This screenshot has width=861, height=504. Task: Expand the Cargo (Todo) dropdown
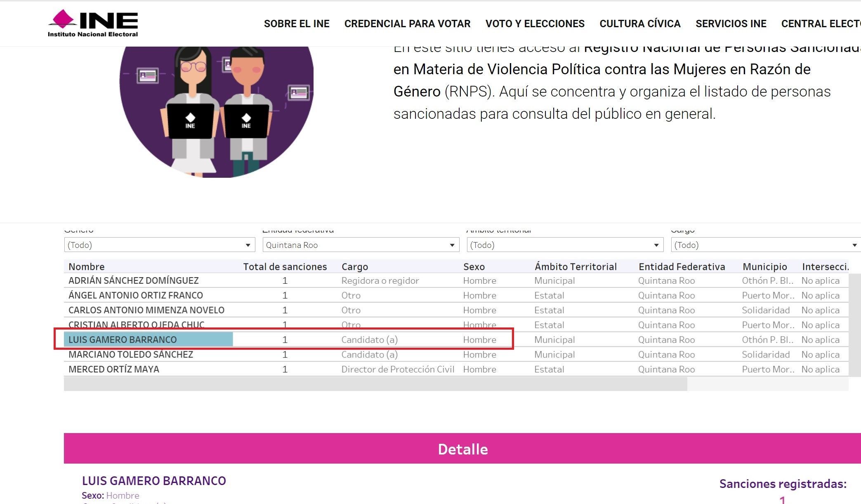click(x=766, y=245)
